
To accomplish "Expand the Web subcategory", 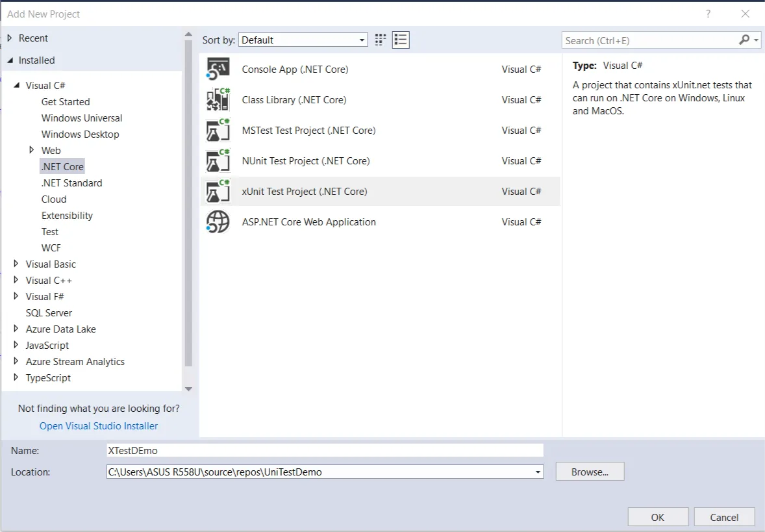I will (32, 150).
